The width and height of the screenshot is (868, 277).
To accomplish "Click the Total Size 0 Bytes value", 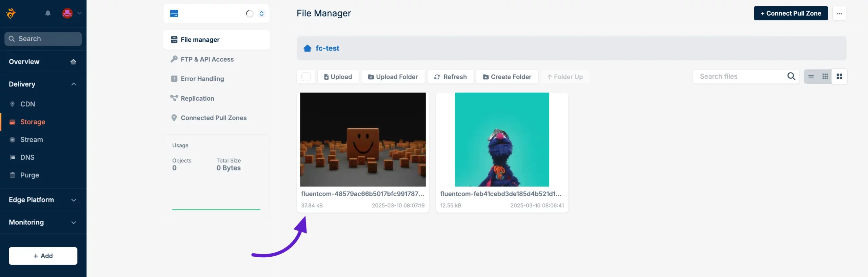I will [x=229, y=168].
